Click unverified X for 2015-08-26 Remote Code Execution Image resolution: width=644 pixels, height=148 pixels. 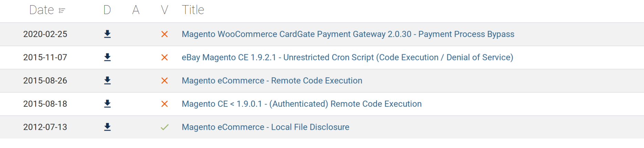pos(164,80)
